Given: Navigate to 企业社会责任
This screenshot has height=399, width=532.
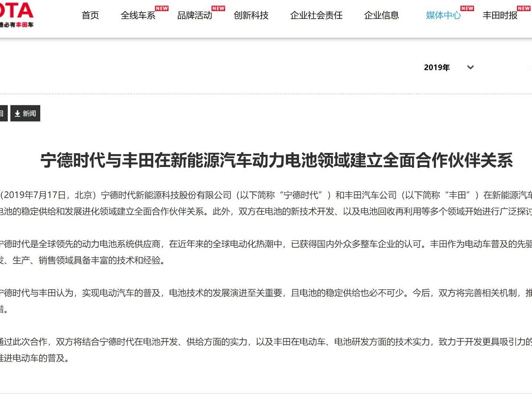Looking at the screenshot, I should [316, 15].
